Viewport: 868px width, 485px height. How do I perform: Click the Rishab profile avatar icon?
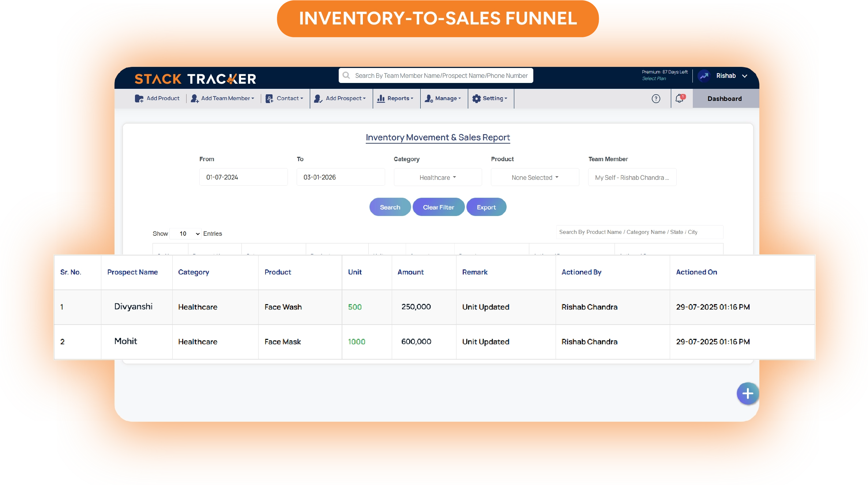tap(704, 76)
